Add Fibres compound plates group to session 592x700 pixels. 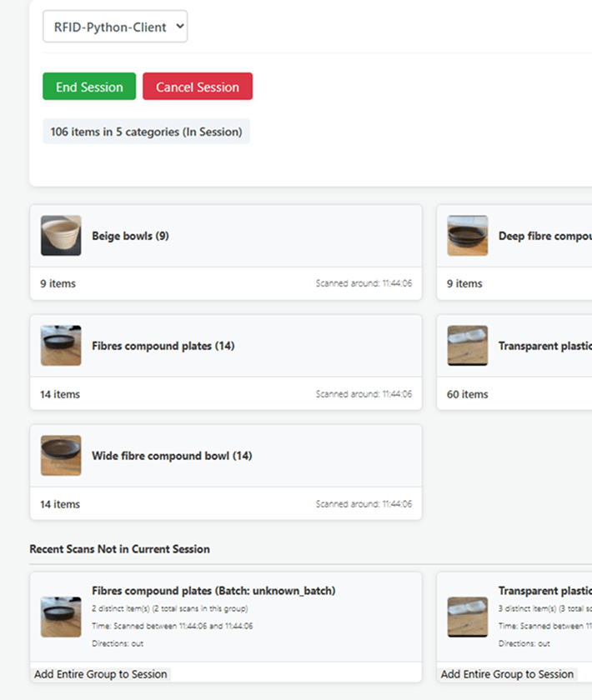[x=101, y=674]
